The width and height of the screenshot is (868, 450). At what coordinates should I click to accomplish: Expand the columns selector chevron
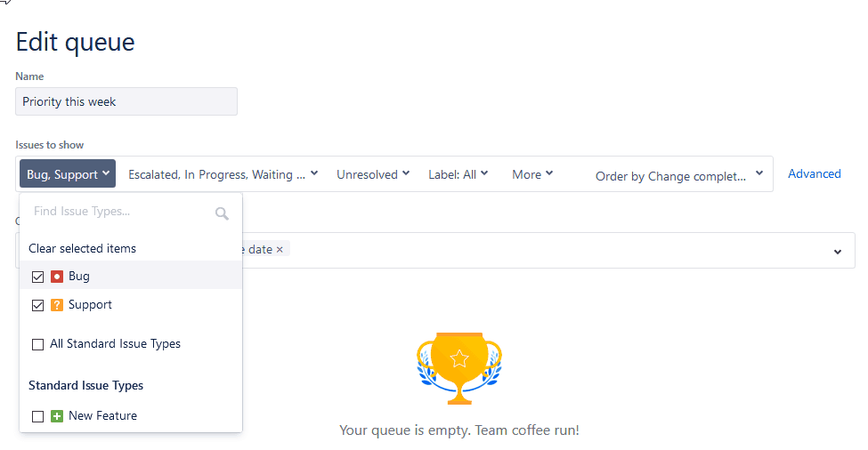click(837, 252)
